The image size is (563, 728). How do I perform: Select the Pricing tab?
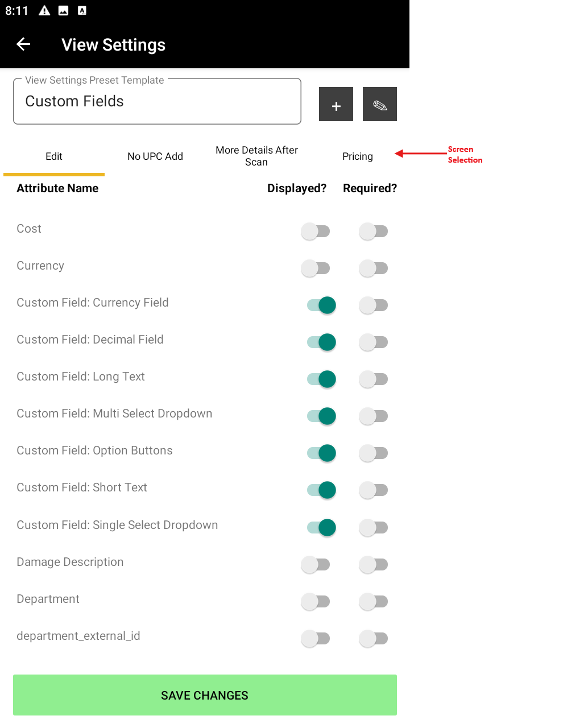pos(358,156)
